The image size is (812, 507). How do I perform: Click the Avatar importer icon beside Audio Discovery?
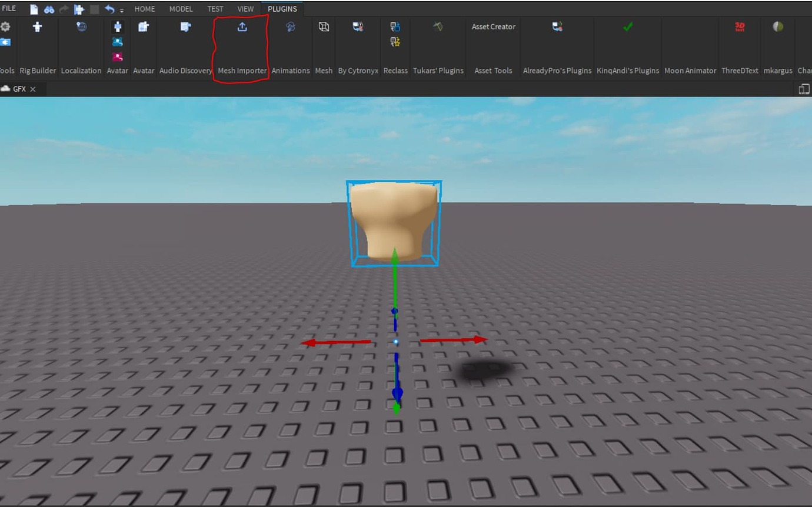coord(144,26)
